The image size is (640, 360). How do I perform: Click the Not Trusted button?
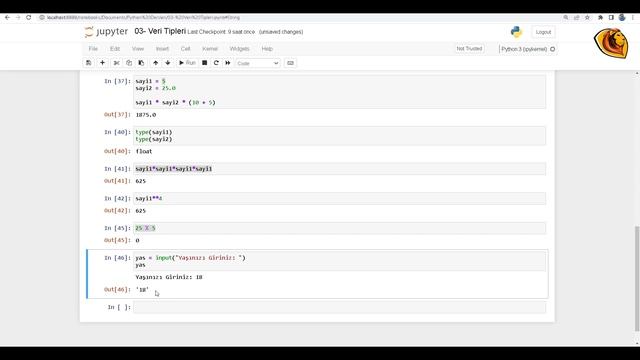tap(469, 49)
